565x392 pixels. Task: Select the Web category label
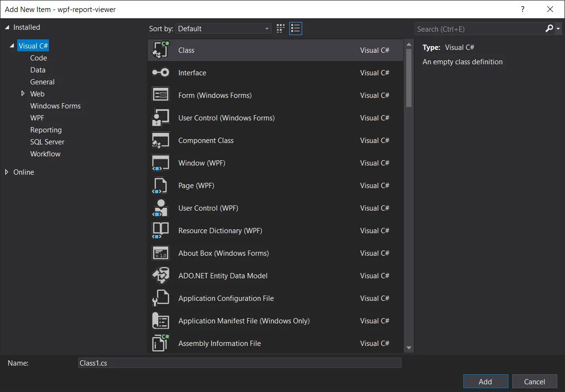[x=37, y=94]
